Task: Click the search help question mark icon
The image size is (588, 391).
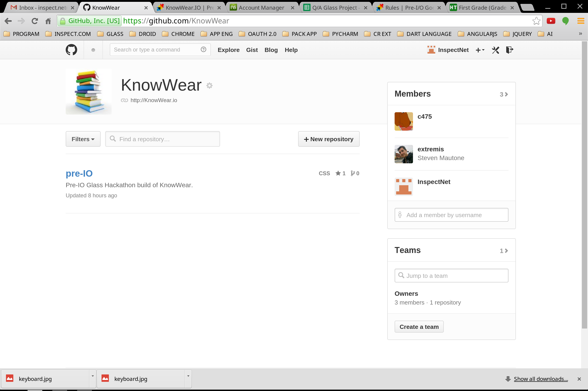Action: point(204,49)
